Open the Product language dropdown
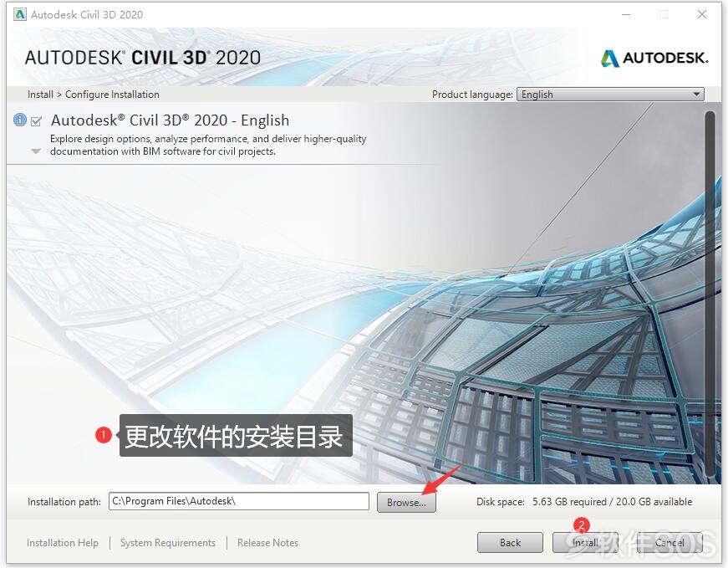Viewport: 728px width, 568px height. (610, 95)
